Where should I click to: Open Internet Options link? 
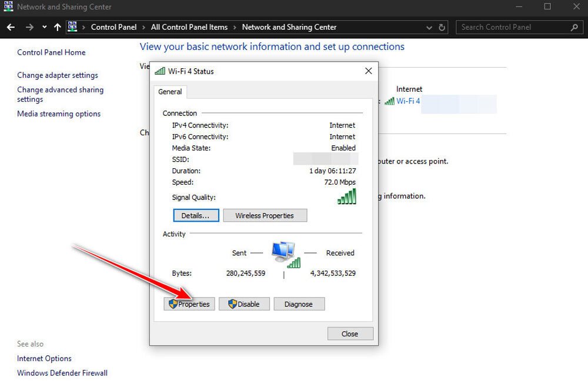tap(44, 359)
